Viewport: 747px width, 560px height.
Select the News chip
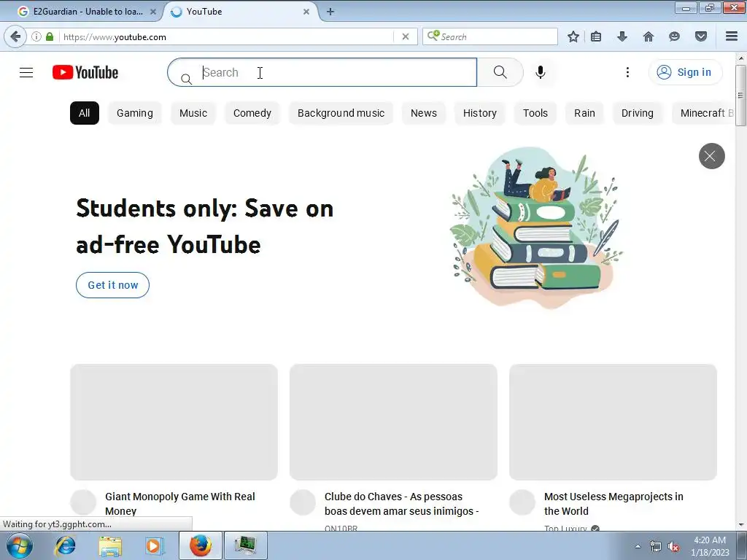click(424, 113)
